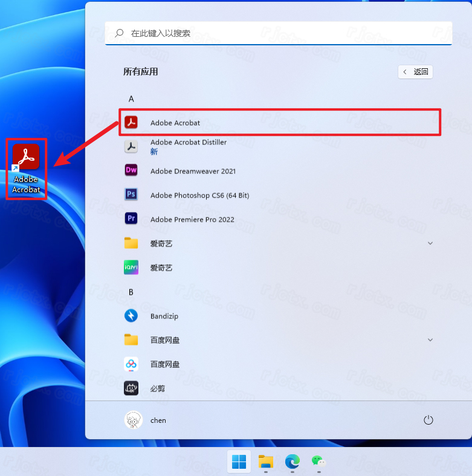Open the power options button

[428, 420]
